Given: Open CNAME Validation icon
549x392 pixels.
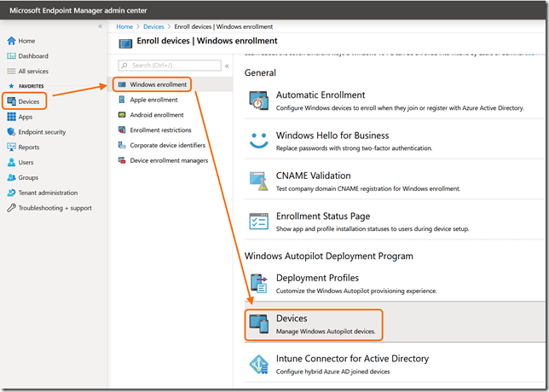Looking at the screenshot, I should pos(258,181).
